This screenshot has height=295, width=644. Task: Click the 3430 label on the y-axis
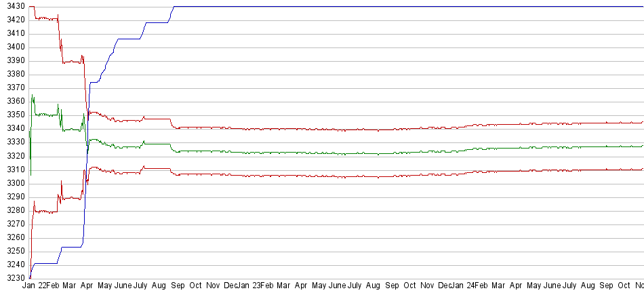[12, 6]
